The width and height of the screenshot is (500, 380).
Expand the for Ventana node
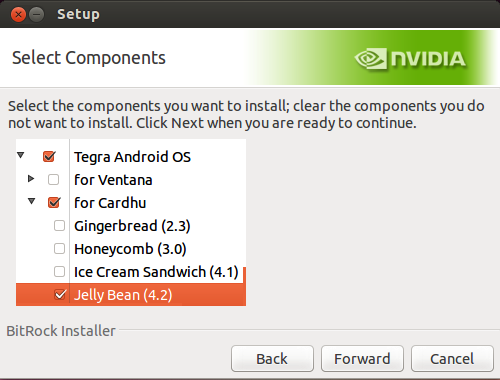coord(31,179)
